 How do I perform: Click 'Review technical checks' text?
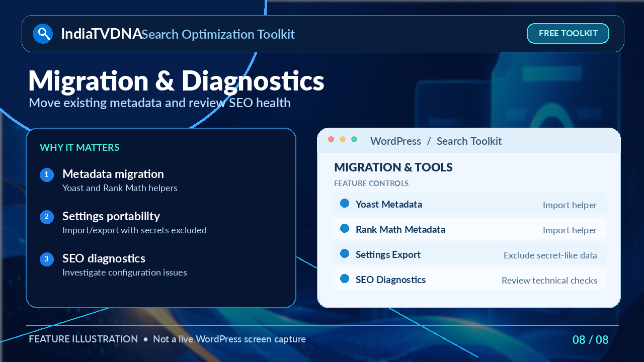point(549,281)
